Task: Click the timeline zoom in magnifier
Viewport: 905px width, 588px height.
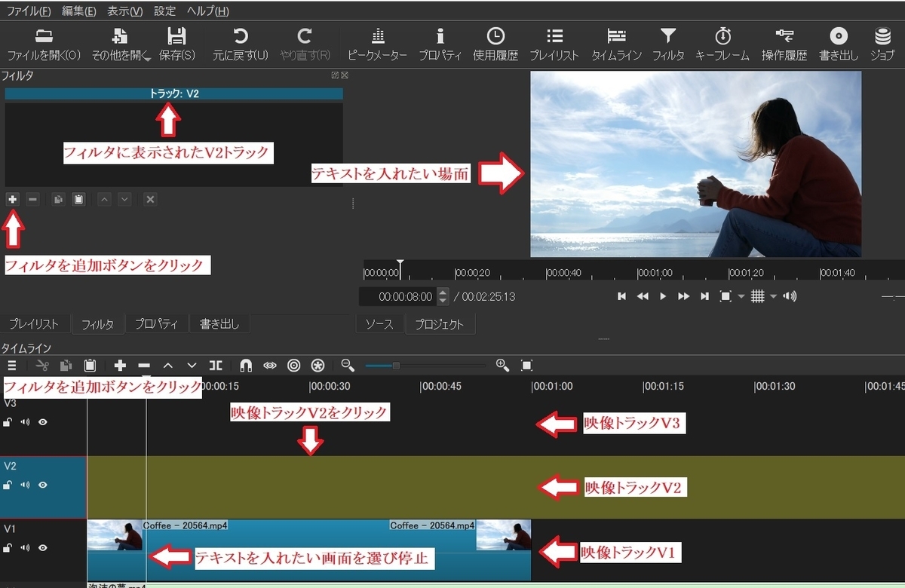Action: pyautogui.click(x=502, y=366)
